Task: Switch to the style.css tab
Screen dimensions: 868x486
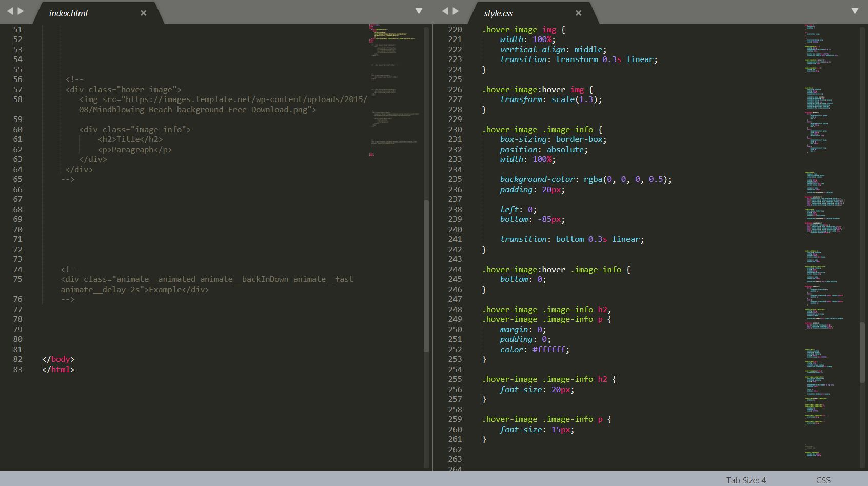Action: 498,13
